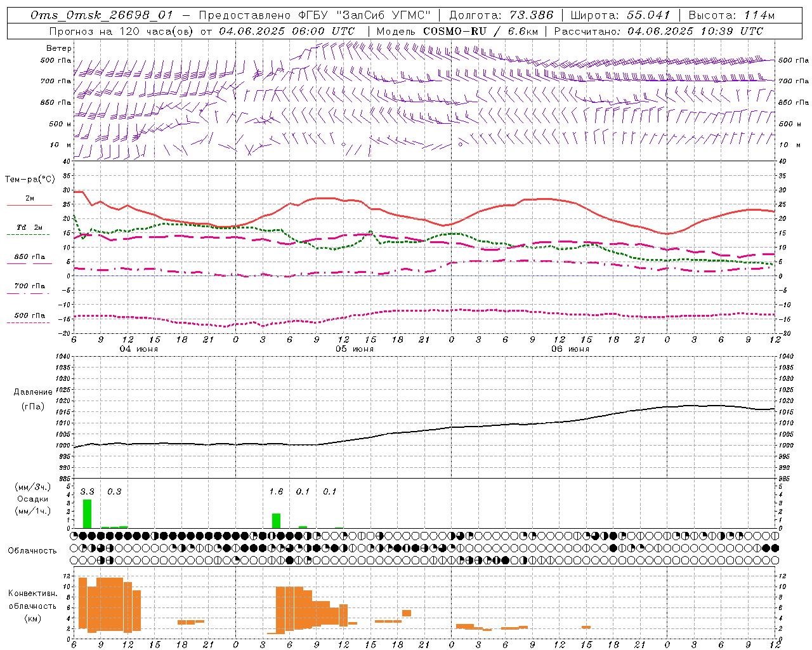Click the precipitation amount "1.6"
Viewport: 812px width, 650px height.
coord(276,491)
